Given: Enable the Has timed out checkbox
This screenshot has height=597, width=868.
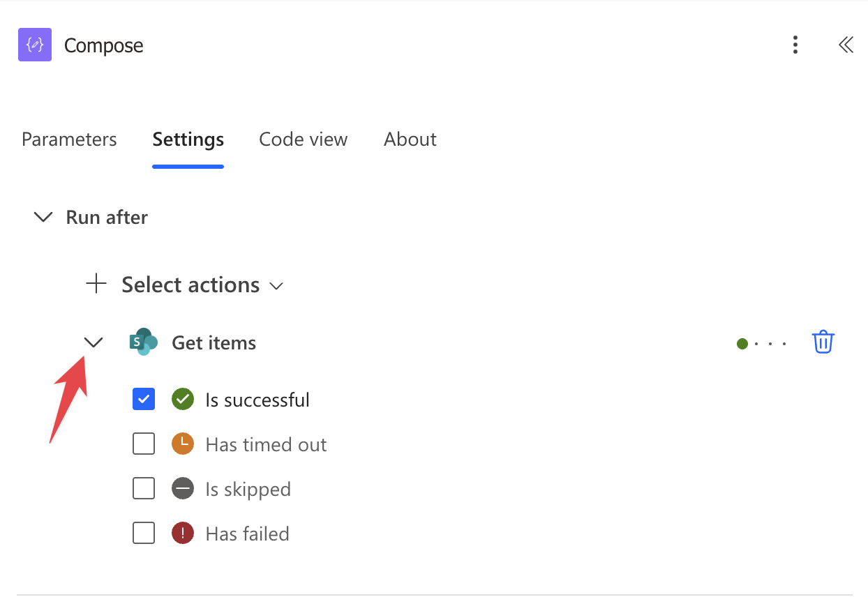Looking at the screenshot, I should [144, 444].
